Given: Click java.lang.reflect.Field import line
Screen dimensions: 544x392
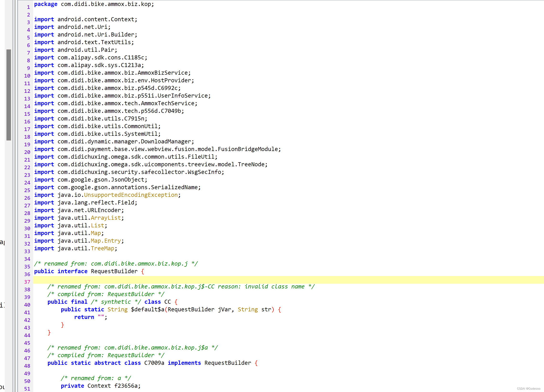Looking at the screenshot, I should [86, 203].
